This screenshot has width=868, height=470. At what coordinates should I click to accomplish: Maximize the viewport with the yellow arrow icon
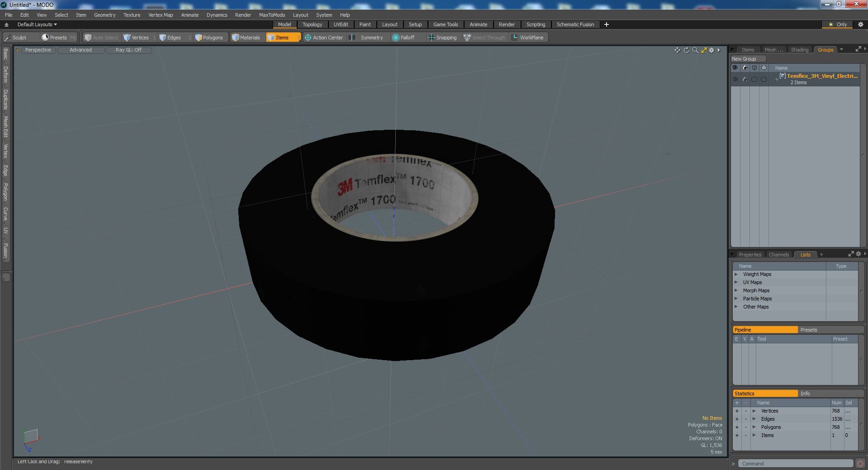pos(704,50)
